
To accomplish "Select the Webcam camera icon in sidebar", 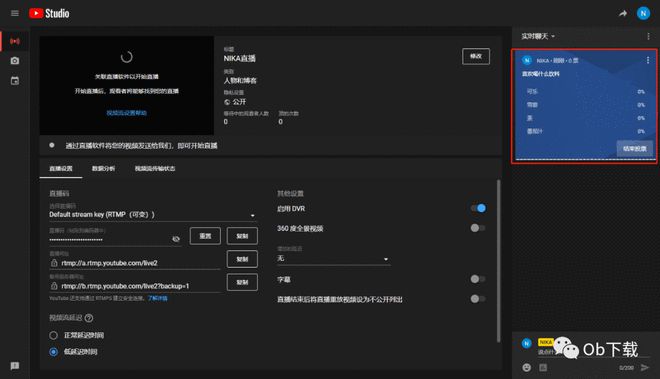I will coord(15,61).
